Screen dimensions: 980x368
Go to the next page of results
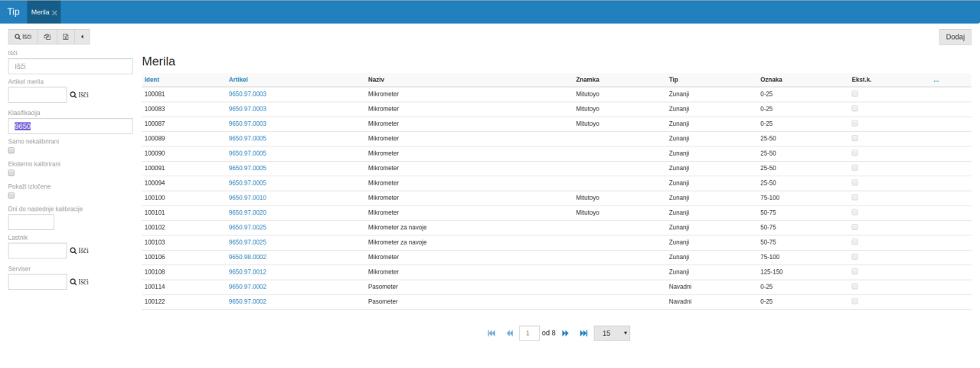(566, 333)
